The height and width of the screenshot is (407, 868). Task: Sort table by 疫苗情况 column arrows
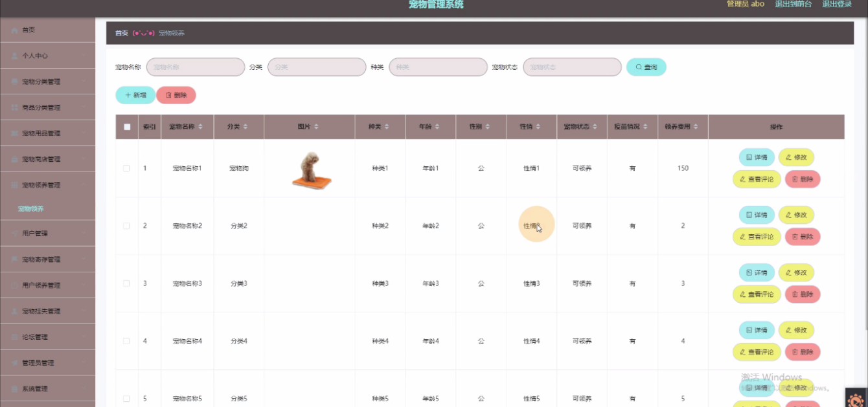[x=646, y=127]
